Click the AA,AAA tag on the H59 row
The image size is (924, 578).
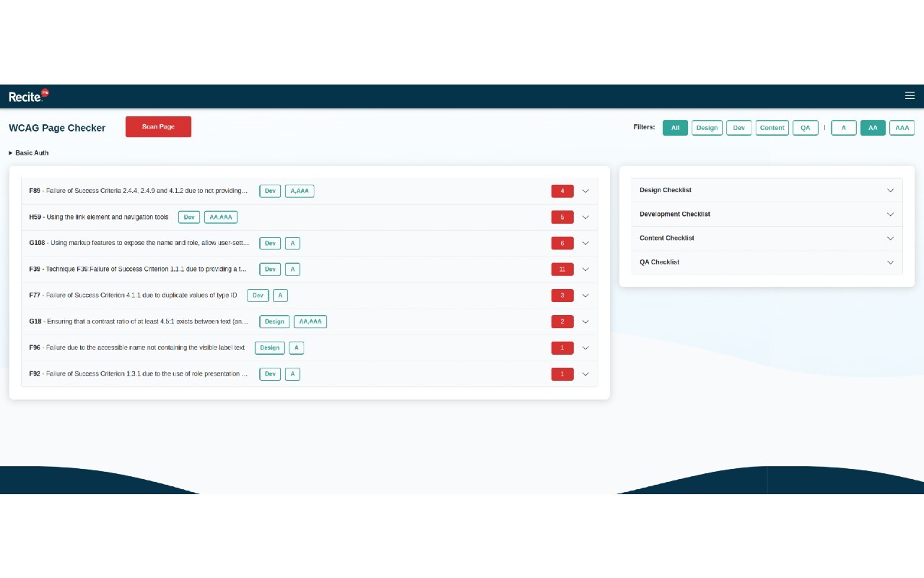click(221, 217)
